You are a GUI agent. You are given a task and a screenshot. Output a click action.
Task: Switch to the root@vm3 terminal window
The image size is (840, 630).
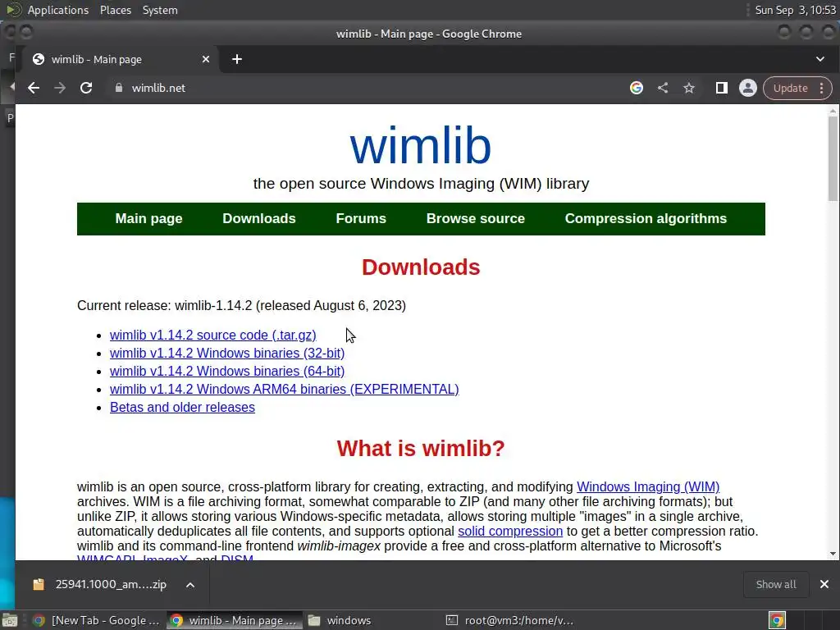click(510, 620)
